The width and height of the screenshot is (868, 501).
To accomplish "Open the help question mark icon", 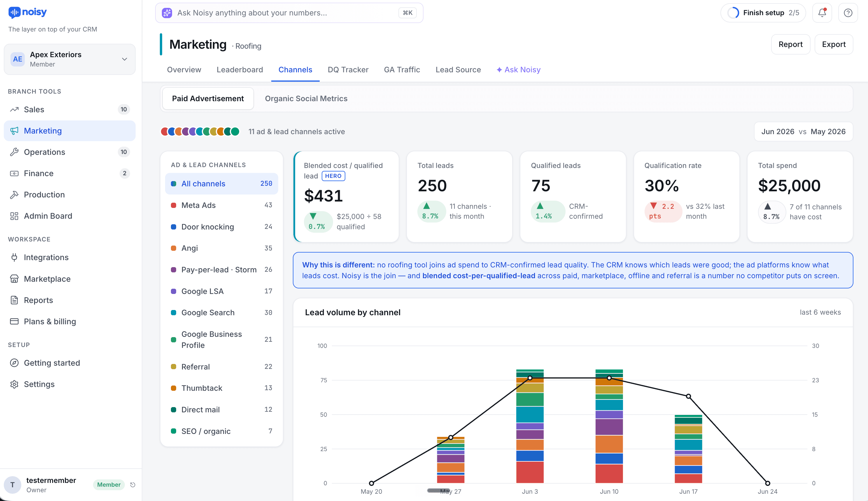I will (848, 13).
